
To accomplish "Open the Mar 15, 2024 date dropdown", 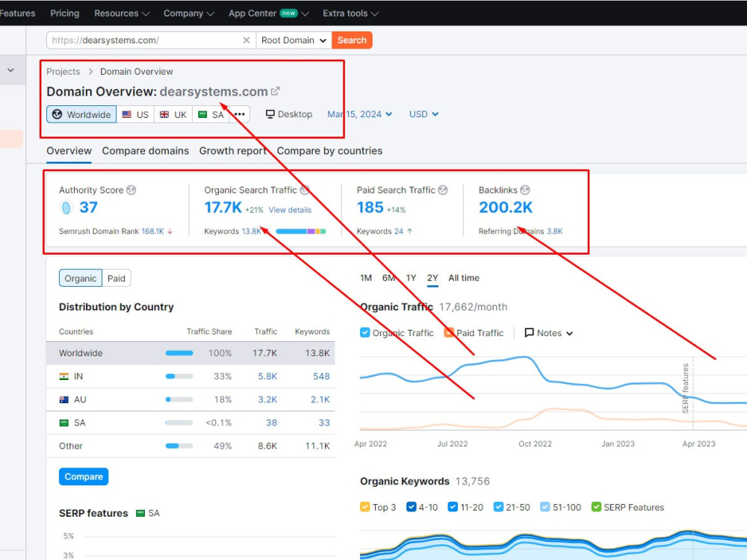I will 360,114.
